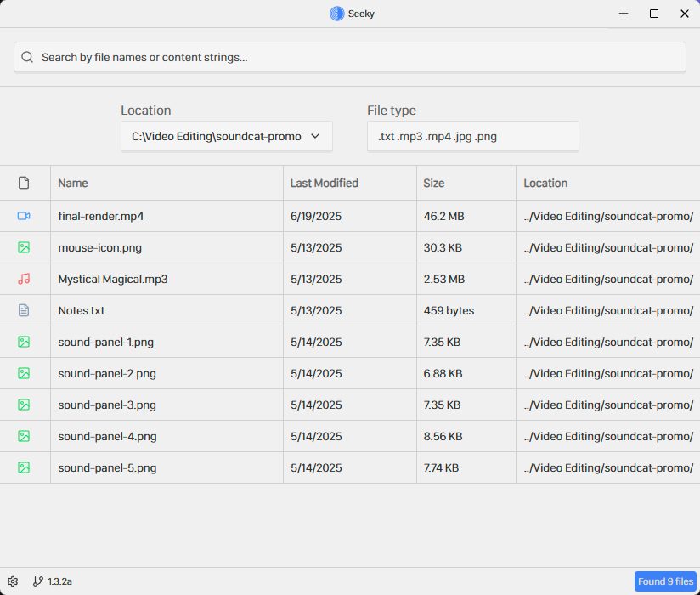Click the File type extensions field
Image resolution: width=700 pixels, height=595 pixels.
coord(473,136)
